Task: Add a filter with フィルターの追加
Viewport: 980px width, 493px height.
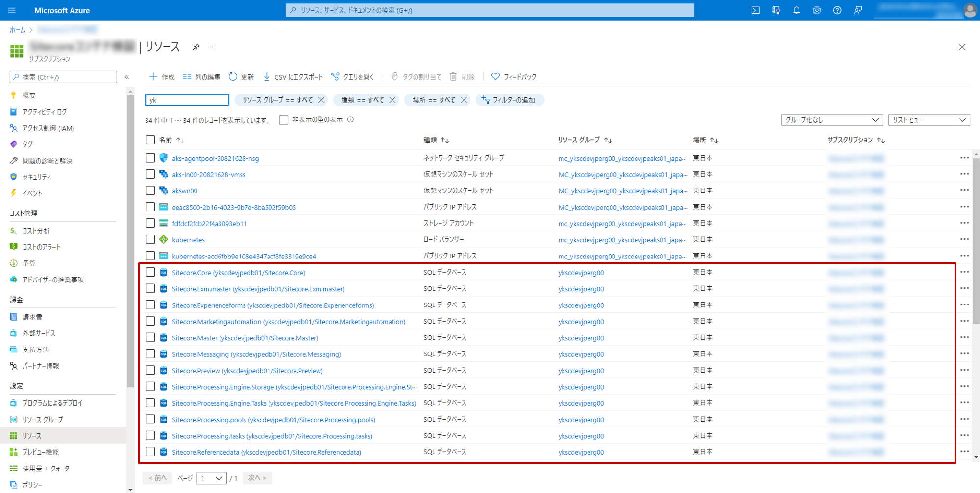Action: (x=510, y=100)
